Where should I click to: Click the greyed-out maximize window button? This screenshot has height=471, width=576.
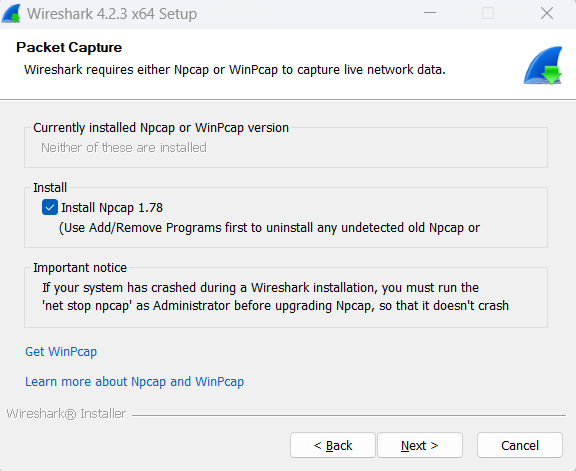point(488,13)
